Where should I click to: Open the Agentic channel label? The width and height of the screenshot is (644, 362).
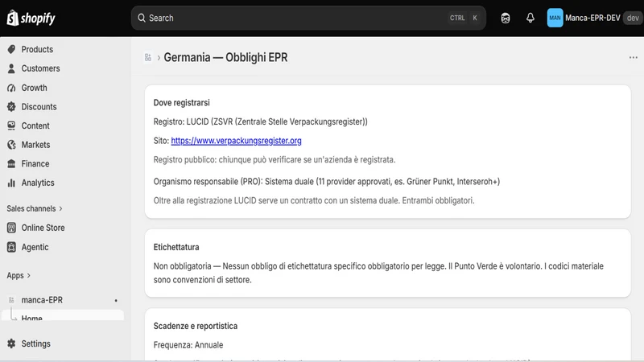point(35,247)
